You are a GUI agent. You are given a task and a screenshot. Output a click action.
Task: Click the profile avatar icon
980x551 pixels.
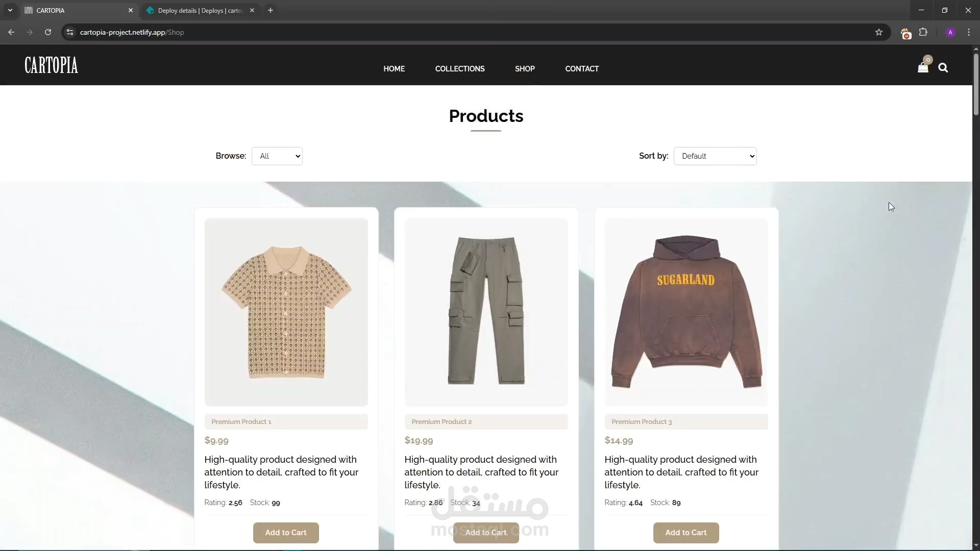coord(950,32)
